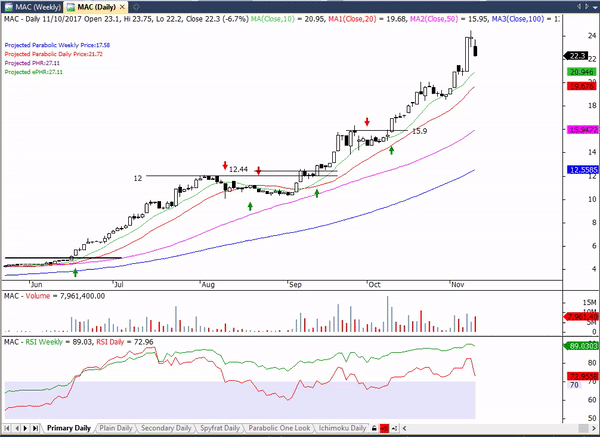
Task: Click the Projected ePHR:27.11 label
Action: coord(33,72)
